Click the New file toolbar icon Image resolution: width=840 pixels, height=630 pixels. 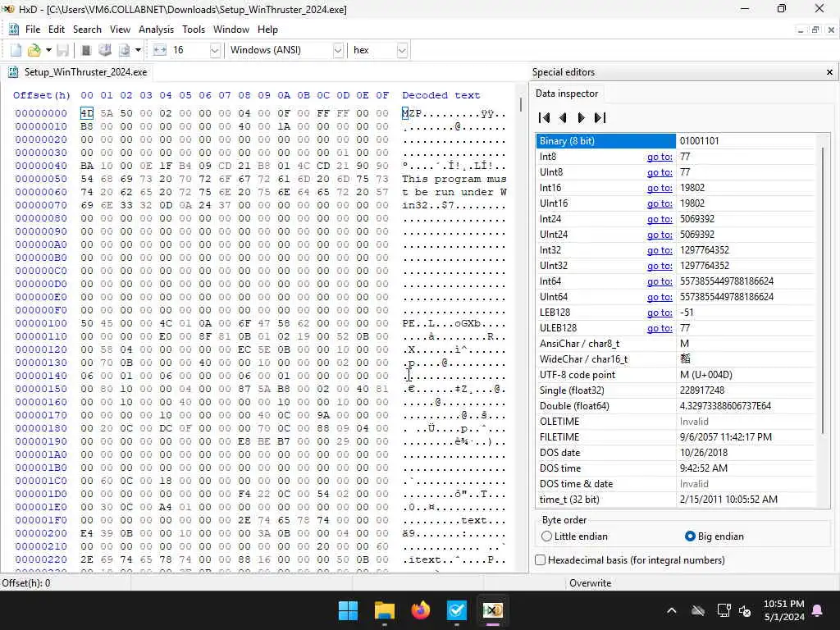(16, 50)
